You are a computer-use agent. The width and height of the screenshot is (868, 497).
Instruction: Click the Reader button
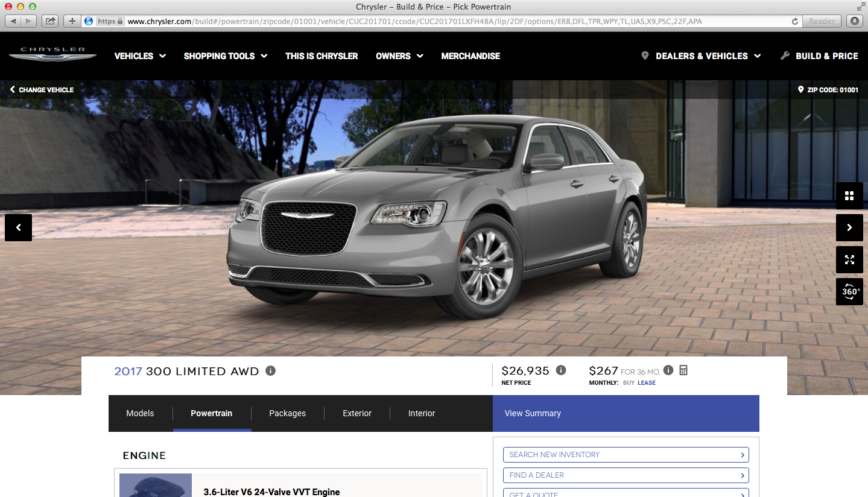(822, 21)
